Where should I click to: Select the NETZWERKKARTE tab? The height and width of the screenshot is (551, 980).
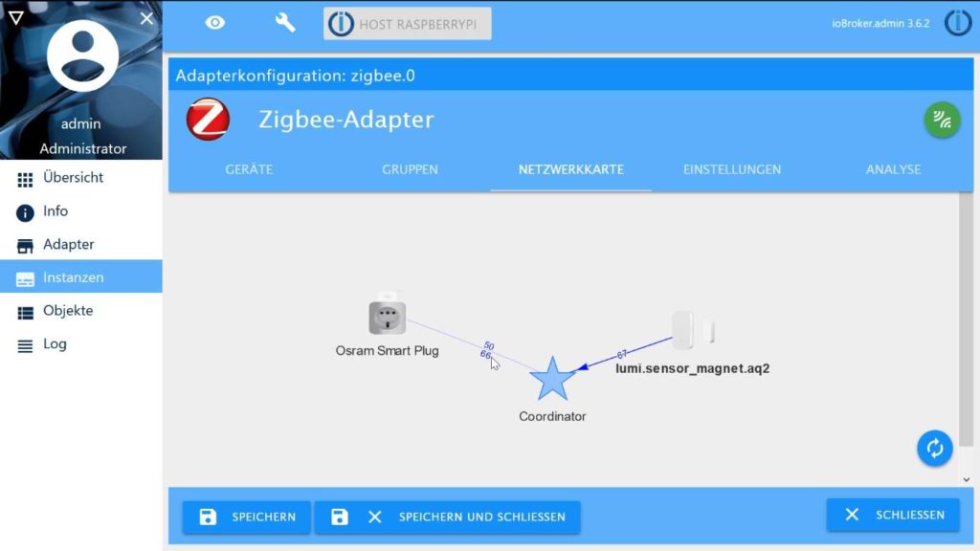point(571,169)
